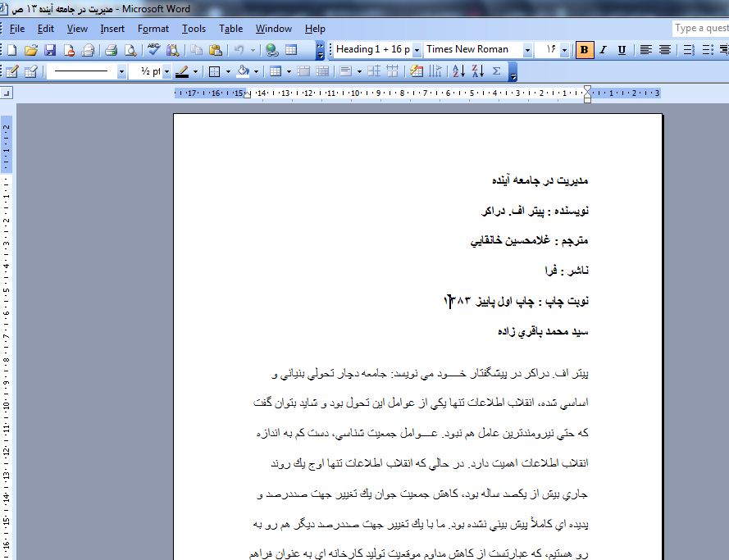Create a new blank document
729x560 pixels.
click(x=11, y=50)
